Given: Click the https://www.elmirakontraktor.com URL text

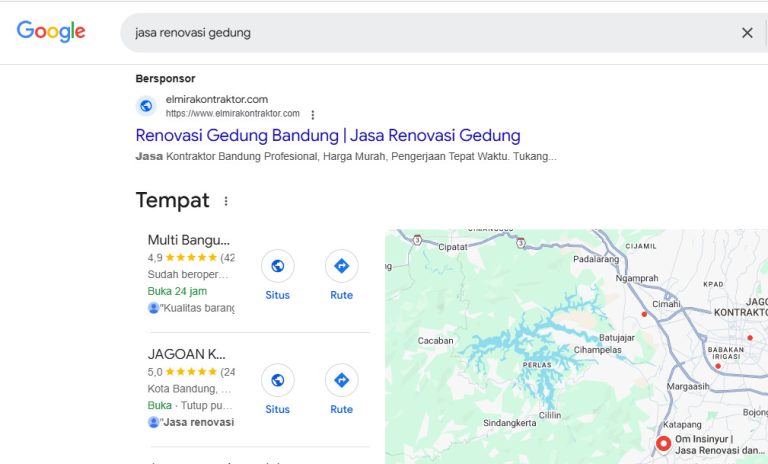Looking at the screenshot, I should pos(233,114).
